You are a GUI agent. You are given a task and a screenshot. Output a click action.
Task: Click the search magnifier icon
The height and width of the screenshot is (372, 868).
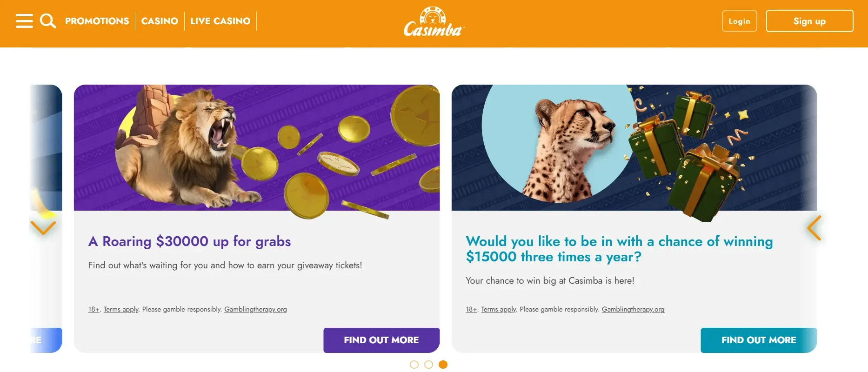point(47,21)
